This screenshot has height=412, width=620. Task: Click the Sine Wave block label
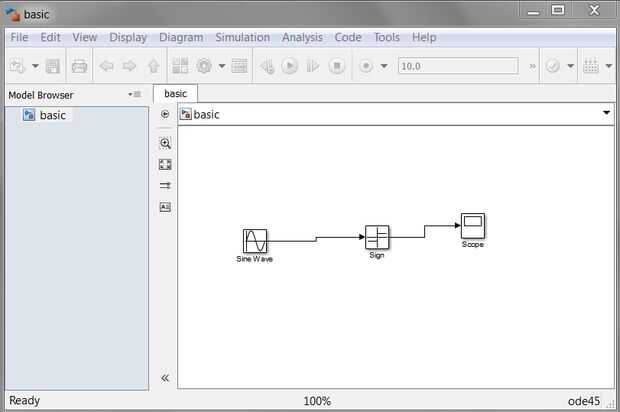(x=254, y=259)
